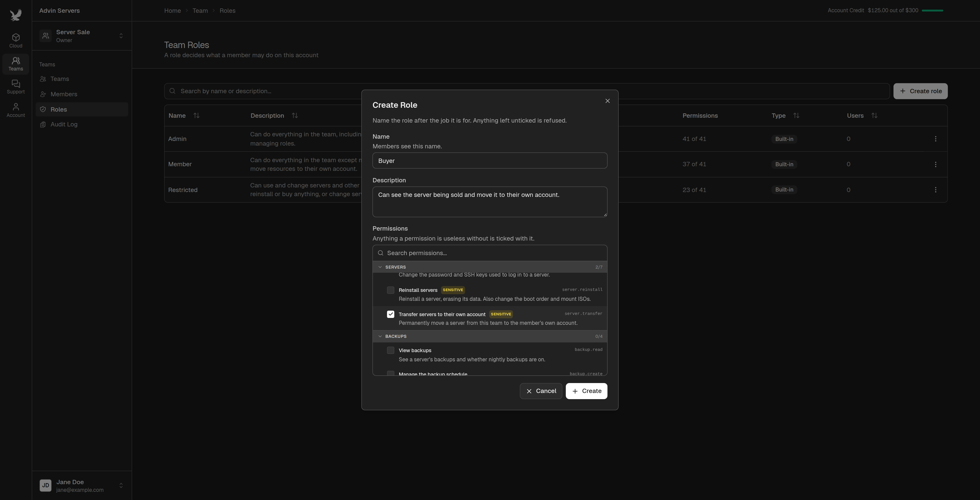Open the Account sidebar icon

[16, 110]
